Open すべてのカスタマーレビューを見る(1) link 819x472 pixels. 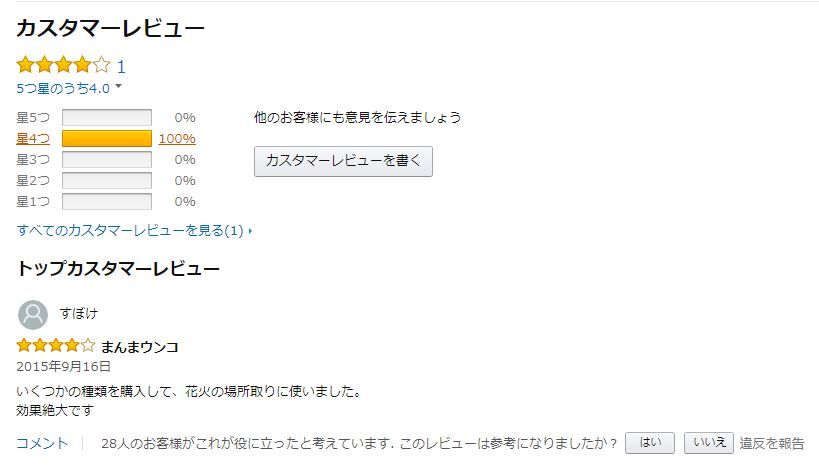pyautogui.click(x=130, y=230)
